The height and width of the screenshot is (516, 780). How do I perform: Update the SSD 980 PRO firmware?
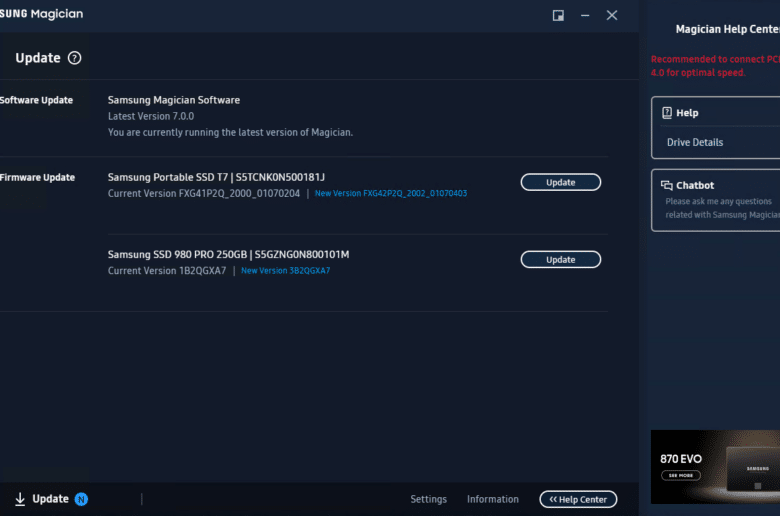pos(561,259)
